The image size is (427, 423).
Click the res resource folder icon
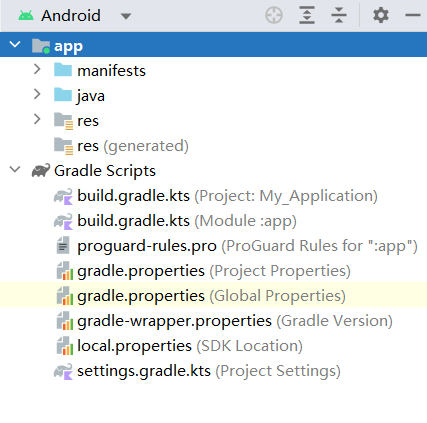(x=63, y=121)
